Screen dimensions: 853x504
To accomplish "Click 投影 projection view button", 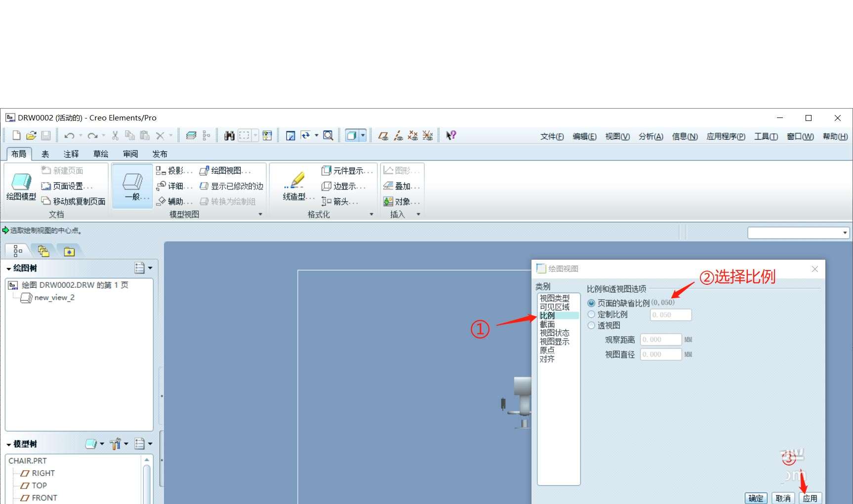I will [174, 170].
